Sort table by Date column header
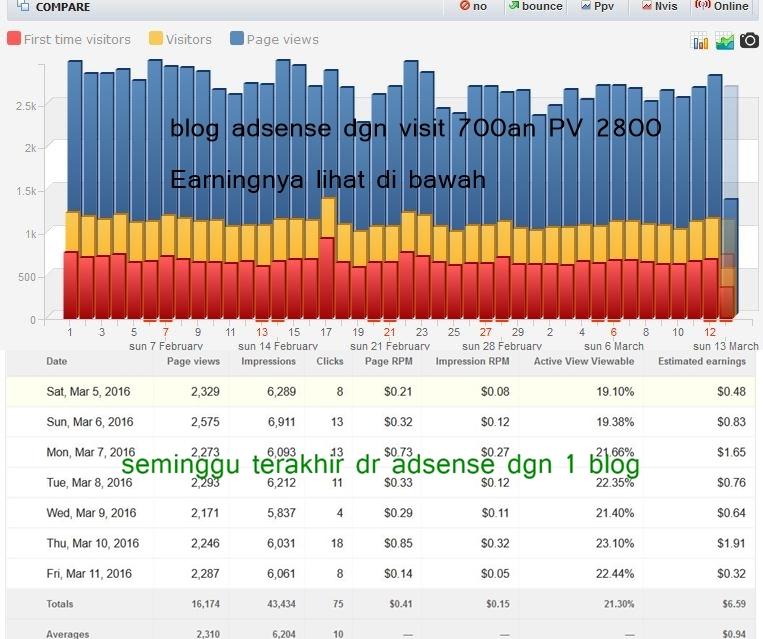This screenshot has height=639, width=763. (57, 362)
